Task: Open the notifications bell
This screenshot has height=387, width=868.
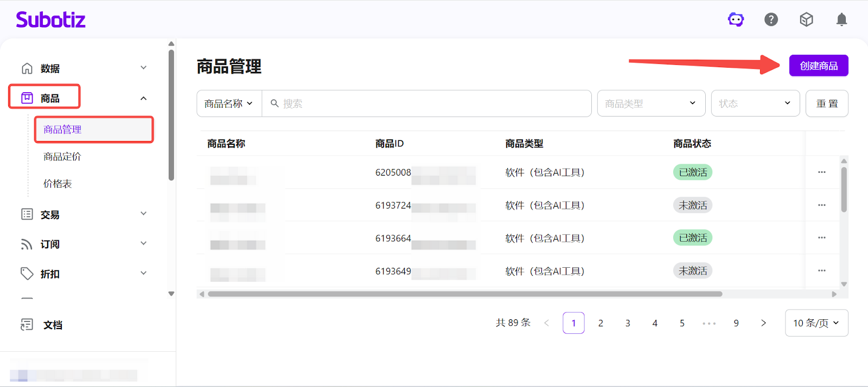Action: [841, 20]
